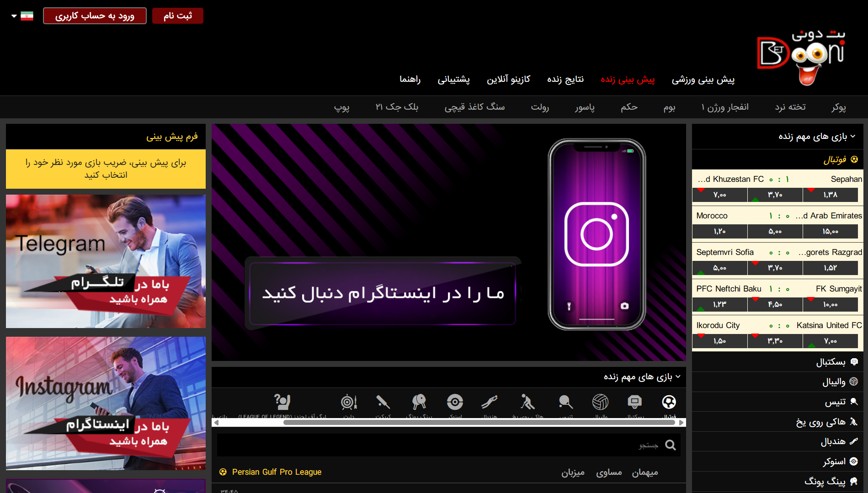
Task: Open the Telegram promo banner
Action: (x=106, y=261)
